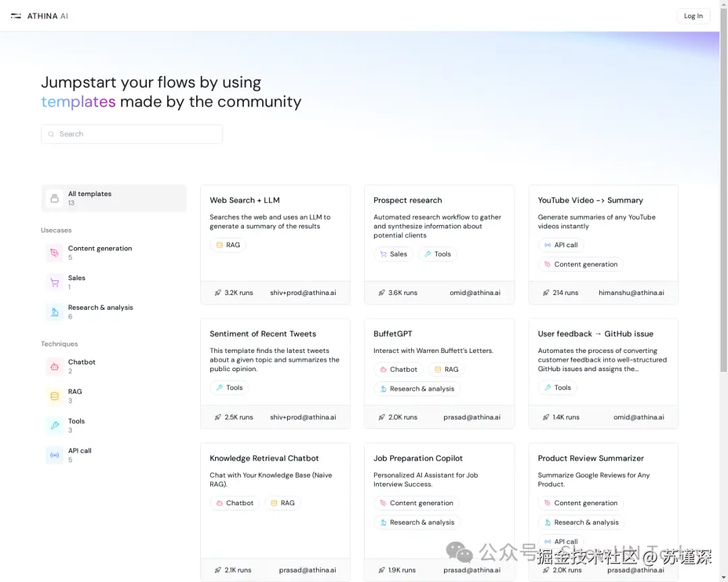Click Research & analysis tag on Product Review Summarizer
Viewport: 728px width, 582px height.
[581, 523]
